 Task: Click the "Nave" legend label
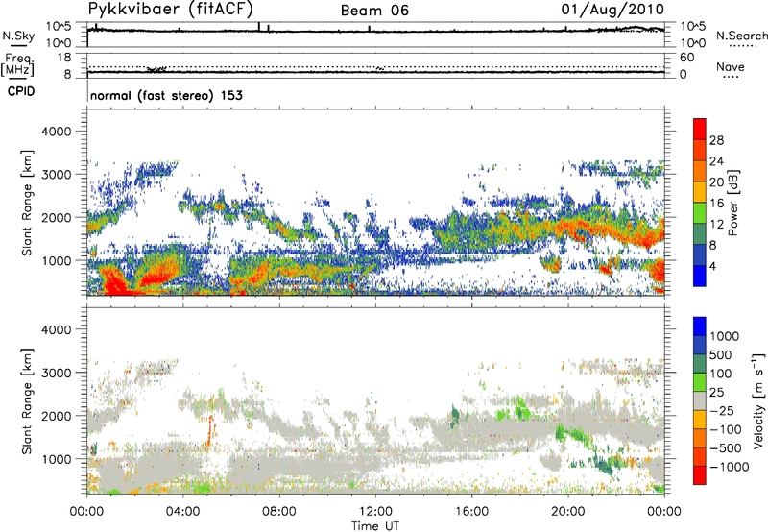pyautogui.click(x=731, y=66)
